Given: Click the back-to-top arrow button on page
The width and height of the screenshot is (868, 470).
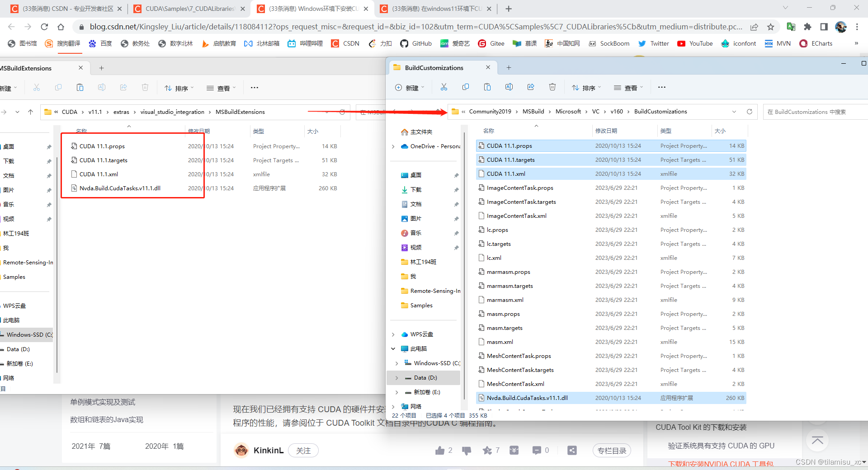Looking at the screenshot, I should [x=817, y=440].
